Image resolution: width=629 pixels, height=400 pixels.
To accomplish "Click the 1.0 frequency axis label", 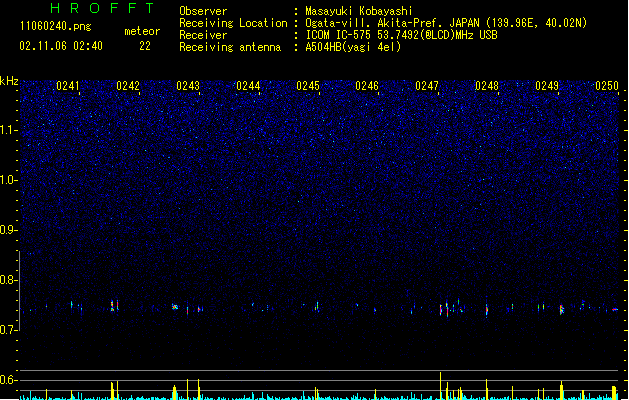I will pyautogui.click(x=8, y=180).
